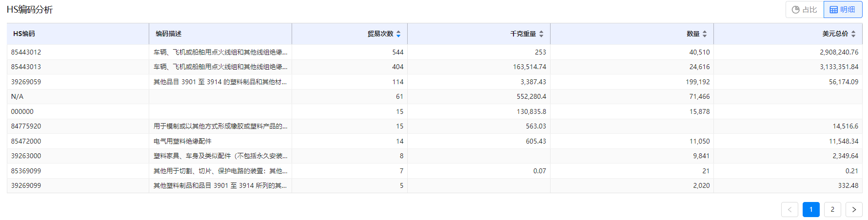This screenshot has height=220, width=868.
Task: Select HS code 39263000 cell
Action: 26,156
